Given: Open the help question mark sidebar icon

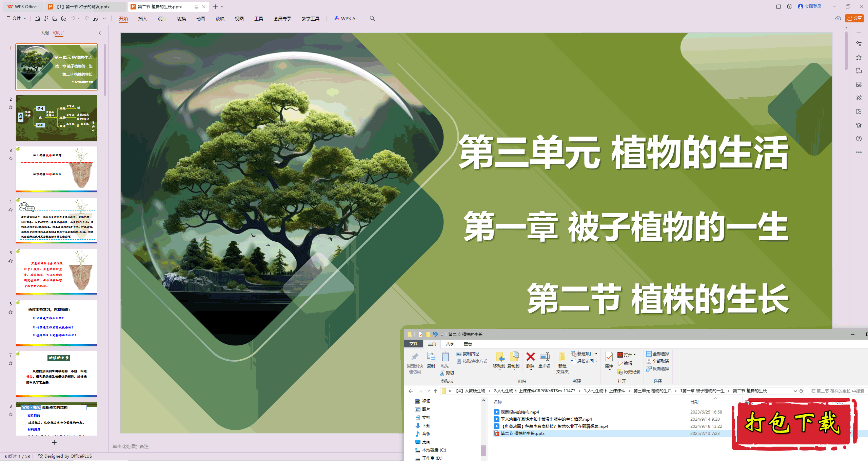Looking at the screenshot, I should [859, 139].
